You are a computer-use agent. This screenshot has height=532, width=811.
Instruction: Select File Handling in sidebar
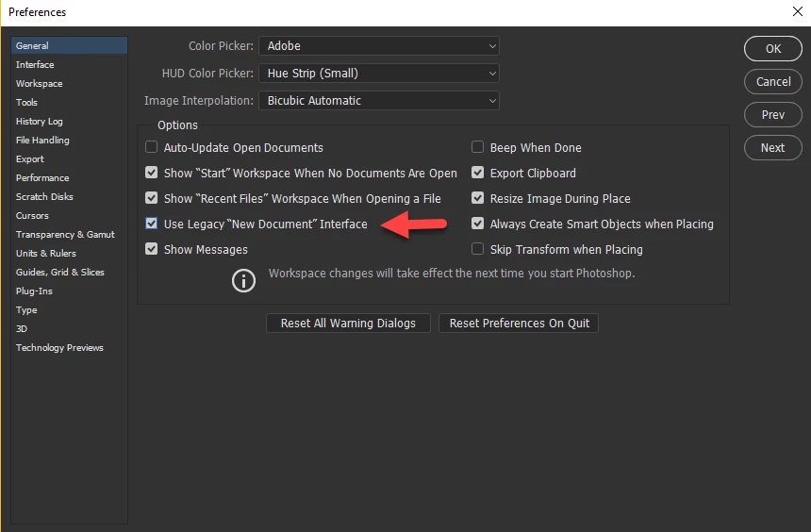(x=69, y=141)
